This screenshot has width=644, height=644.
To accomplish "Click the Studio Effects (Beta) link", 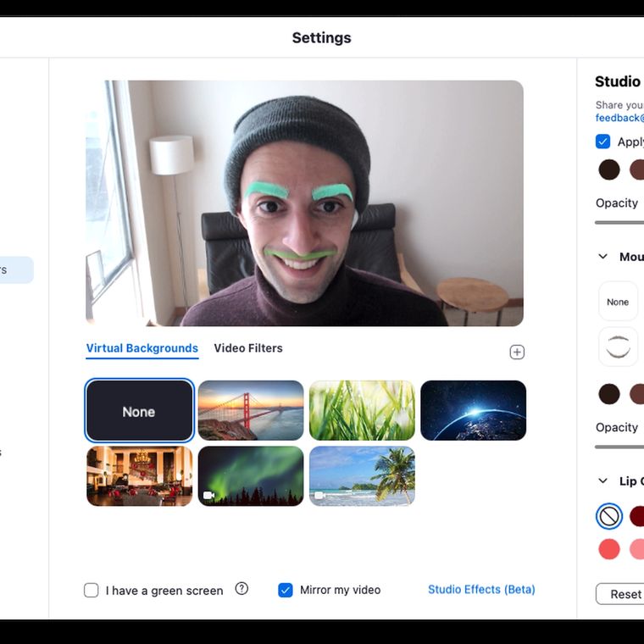I will 481,590.
